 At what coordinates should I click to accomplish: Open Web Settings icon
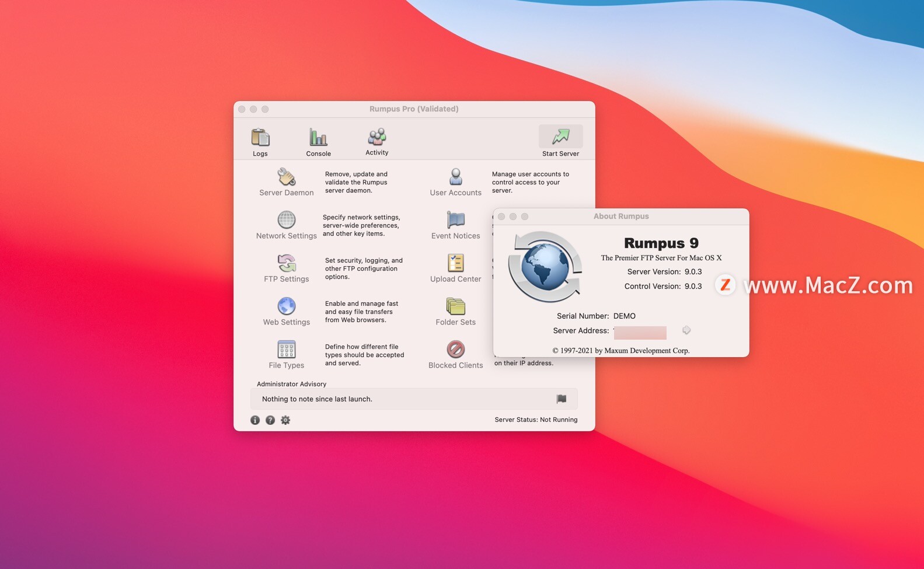coord(287,306)
